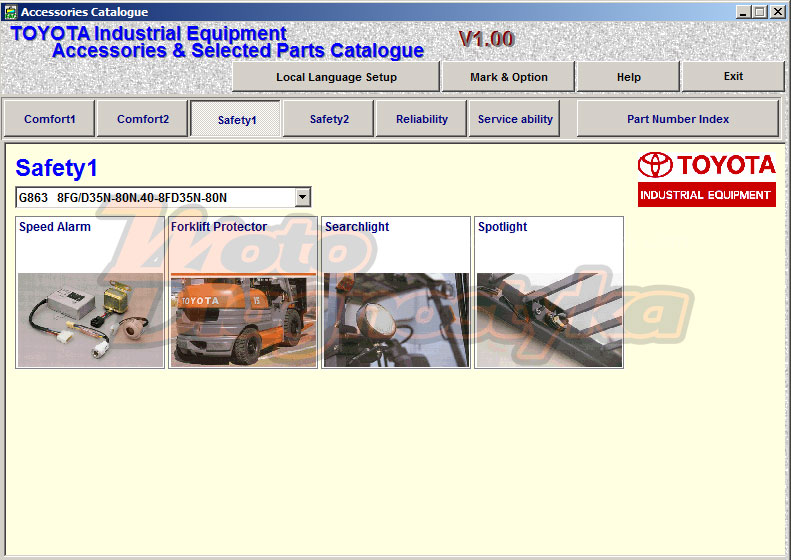Open the Part Number Index
The width and height of the screenshot is (791, 560).
coord(678,119)
